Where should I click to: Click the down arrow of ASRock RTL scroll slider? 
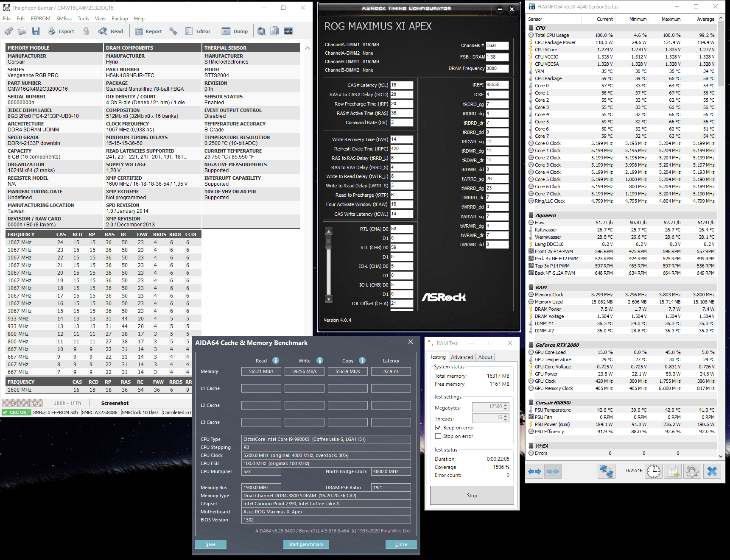click(329, 299)
